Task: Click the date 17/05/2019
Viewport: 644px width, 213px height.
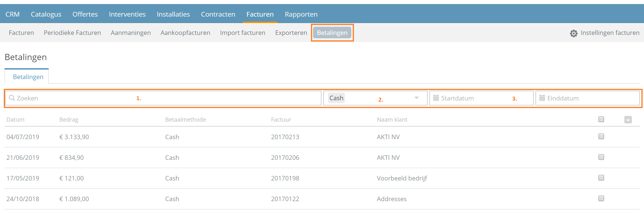Action: (23, 178)
